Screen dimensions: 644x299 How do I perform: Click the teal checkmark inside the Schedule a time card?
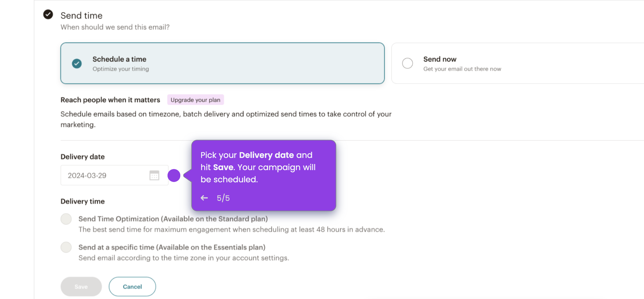click(x=76, y=63)
